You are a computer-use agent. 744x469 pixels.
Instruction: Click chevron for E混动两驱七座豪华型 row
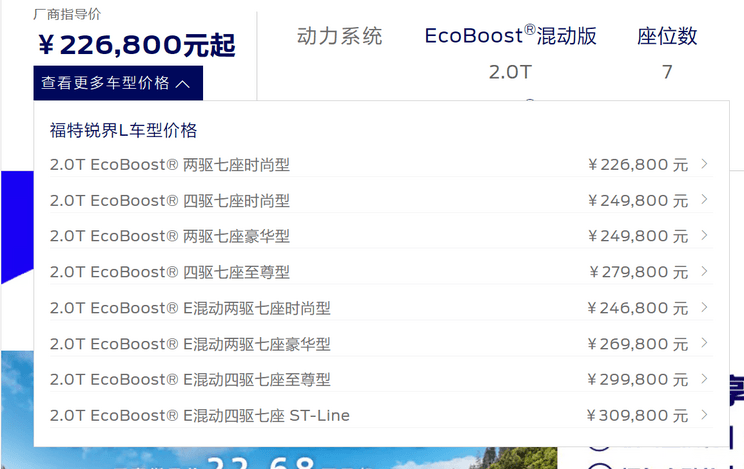705,344
